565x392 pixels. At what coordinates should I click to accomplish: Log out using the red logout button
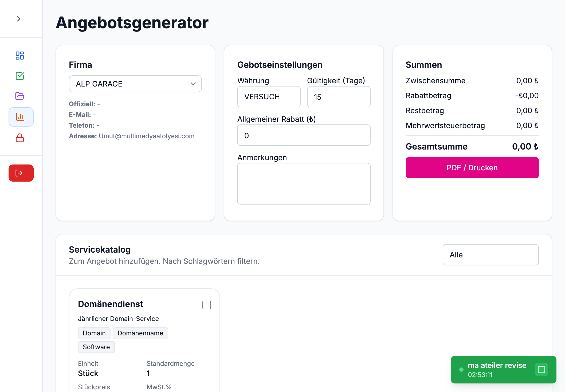[x=21, y=173]
